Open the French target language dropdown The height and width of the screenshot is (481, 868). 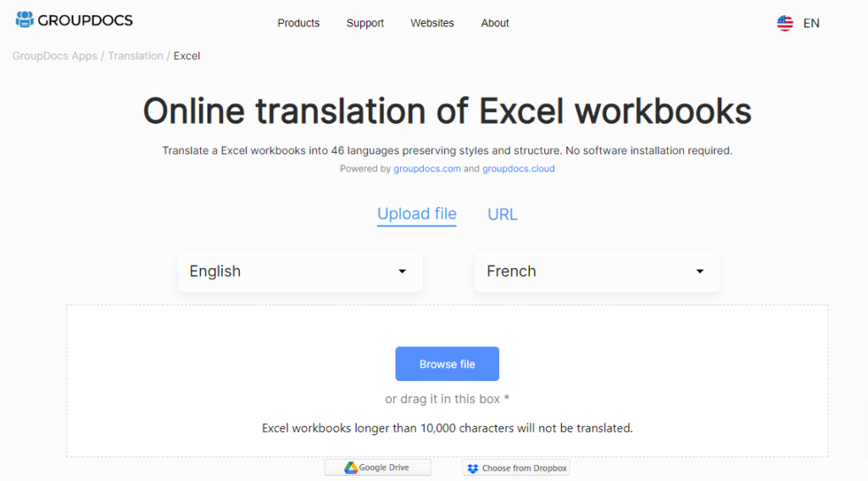point(597,271)
